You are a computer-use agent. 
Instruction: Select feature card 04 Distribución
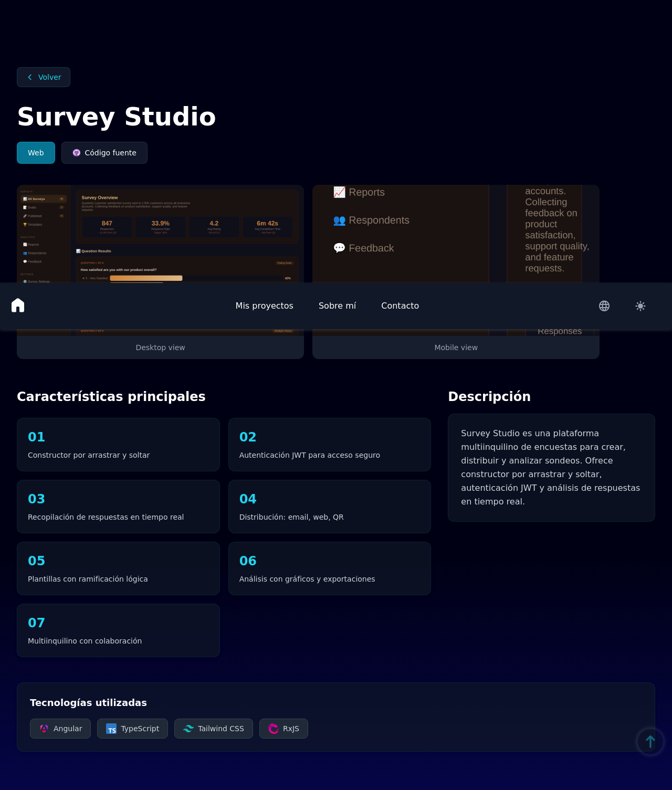(x=330, y=507)
